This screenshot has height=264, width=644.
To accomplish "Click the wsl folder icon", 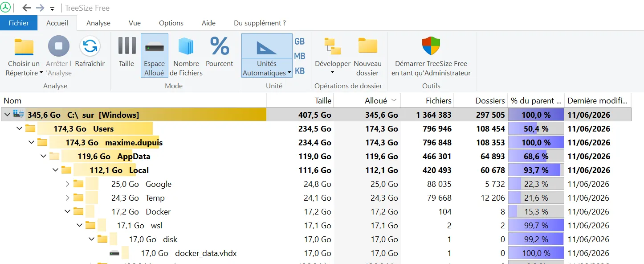I will (x=90, y=225).
